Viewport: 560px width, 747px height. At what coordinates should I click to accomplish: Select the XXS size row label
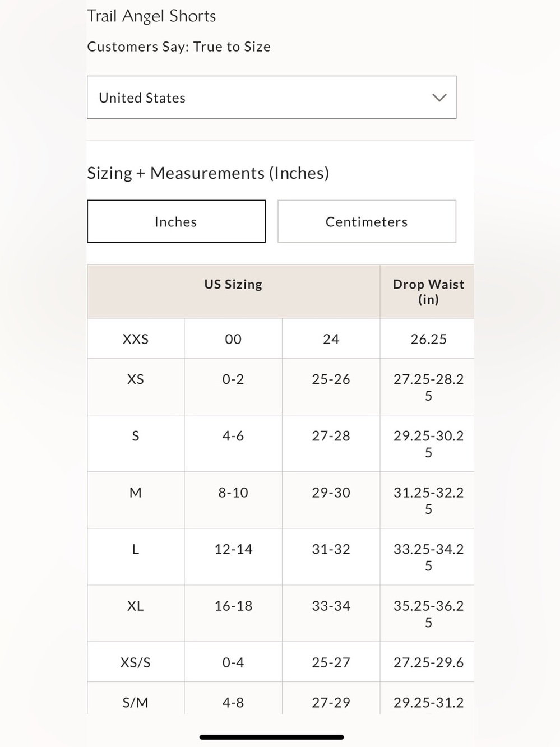136,339
